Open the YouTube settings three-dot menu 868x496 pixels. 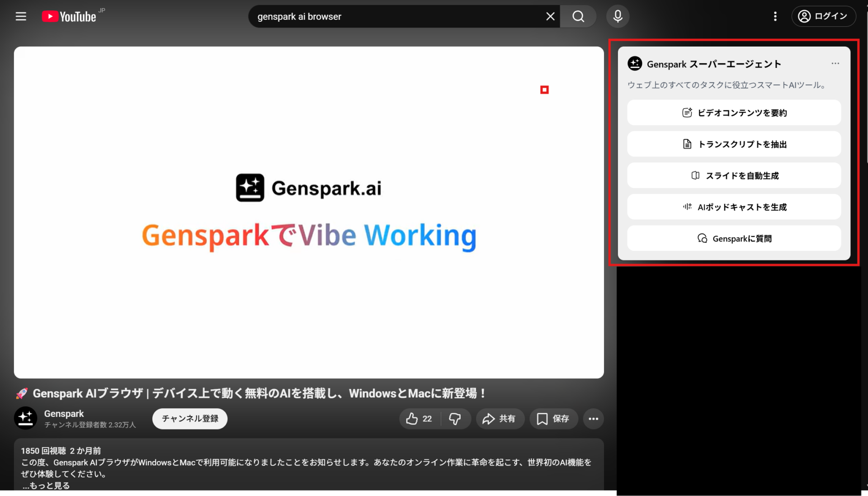tap(775, 16)
